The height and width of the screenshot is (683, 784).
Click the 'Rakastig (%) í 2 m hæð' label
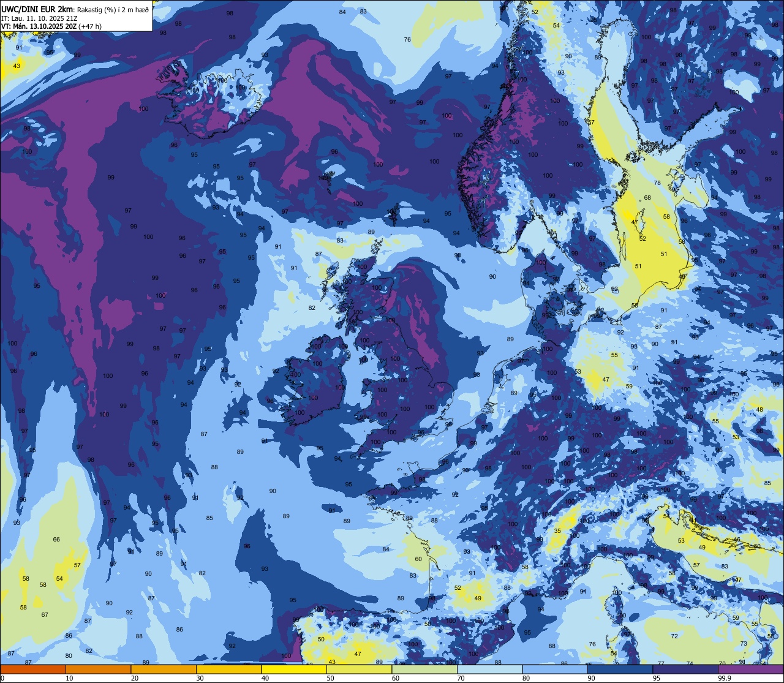click(113, 9)
